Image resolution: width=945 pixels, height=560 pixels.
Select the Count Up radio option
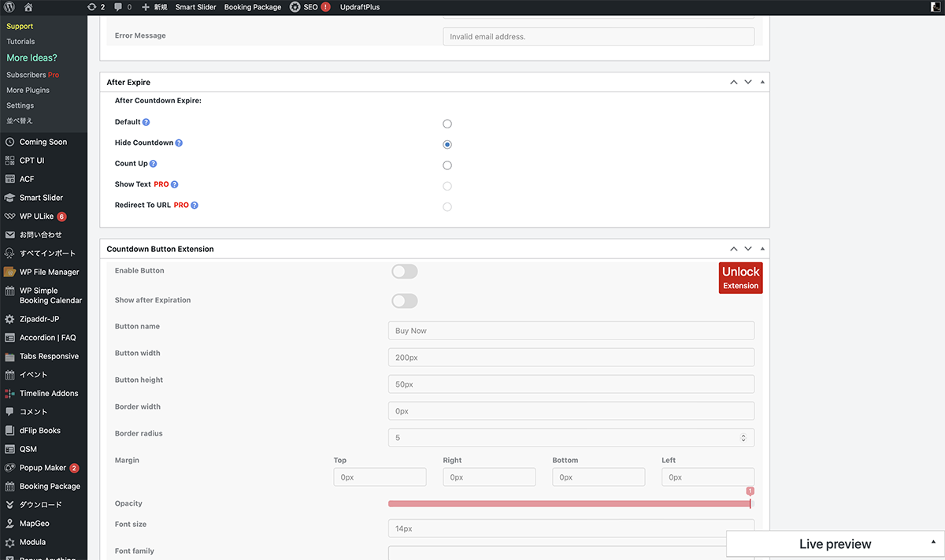(447, 165)
